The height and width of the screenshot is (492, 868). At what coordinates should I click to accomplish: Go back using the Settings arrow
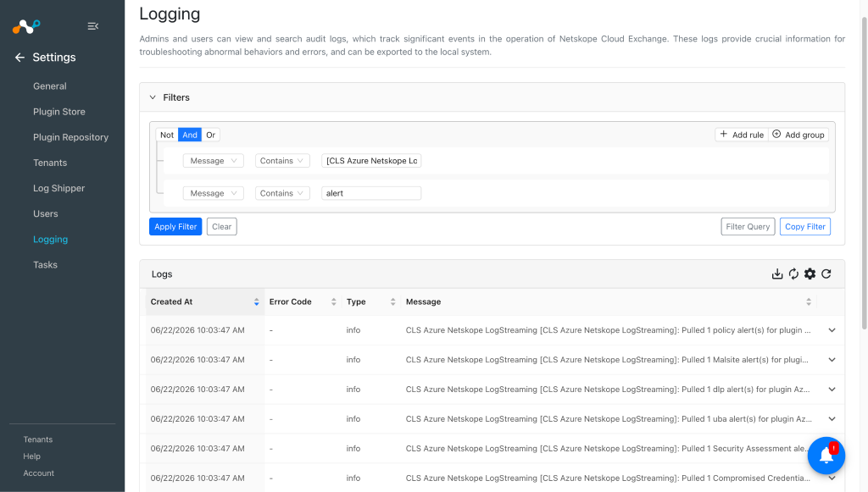[19, 58]
